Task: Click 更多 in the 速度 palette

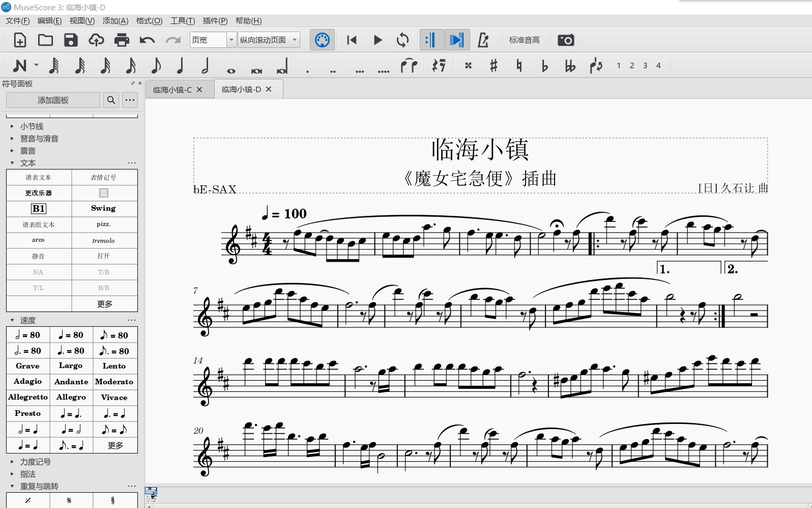Action: (115, 445)
